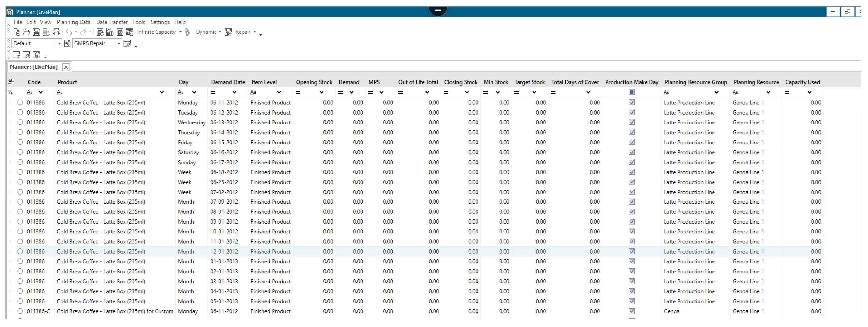Uncheck Production Make Day for Monday 06-11-2012
Screen dimensions: 868x327
631,102
